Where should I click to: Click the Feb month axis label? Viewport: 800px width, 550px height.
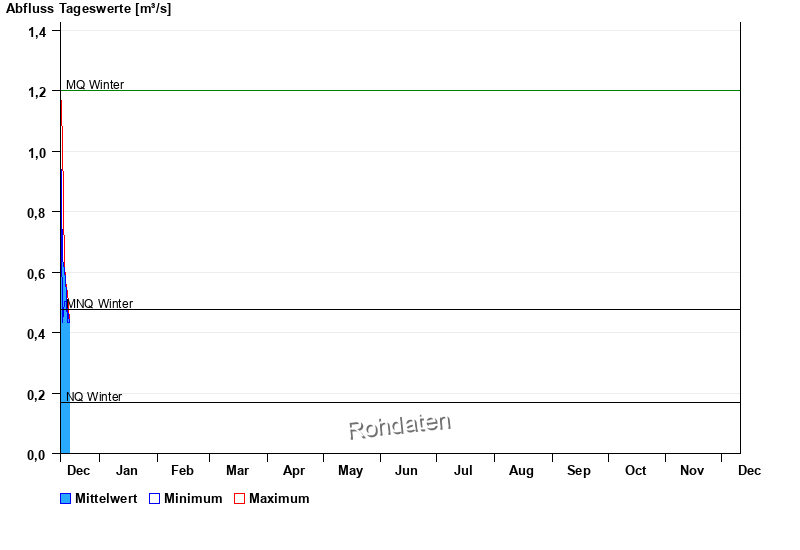(x=182, y=471)
